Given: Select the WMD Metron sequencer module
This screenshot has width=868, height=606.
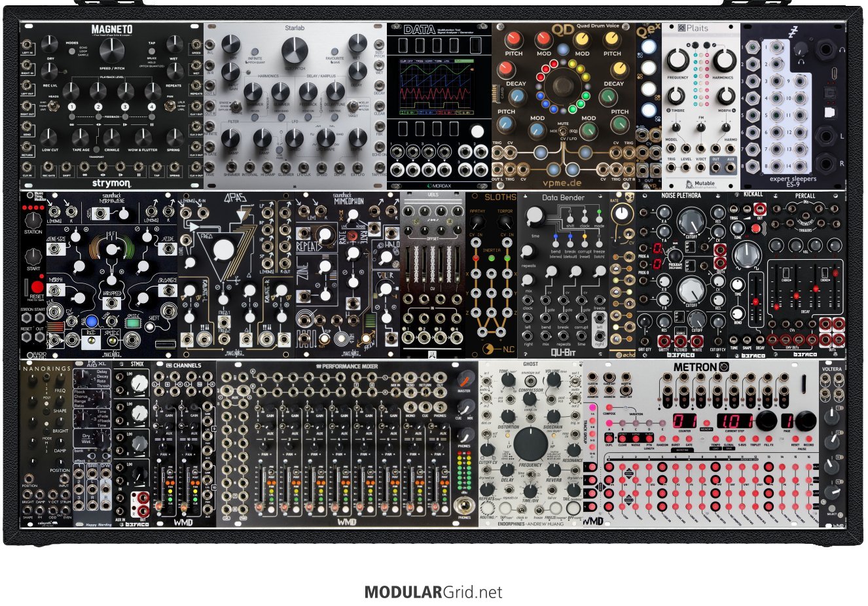Looking at the screenshot, I should (x=701, y=444).
